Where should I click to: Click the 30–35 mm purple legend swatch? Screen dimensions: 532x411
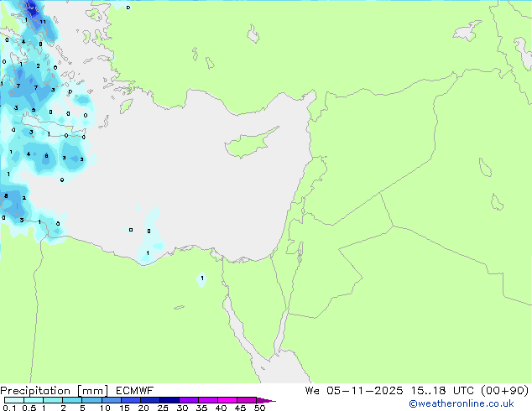(188, 400)
